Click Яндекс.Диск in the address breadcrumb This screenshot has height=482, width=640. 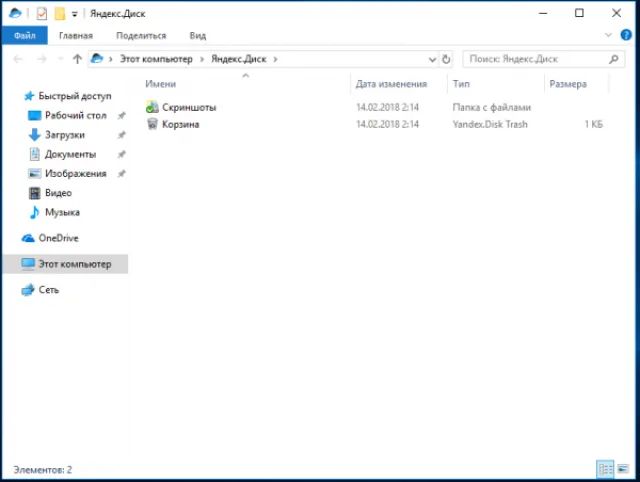pos(239,59)
